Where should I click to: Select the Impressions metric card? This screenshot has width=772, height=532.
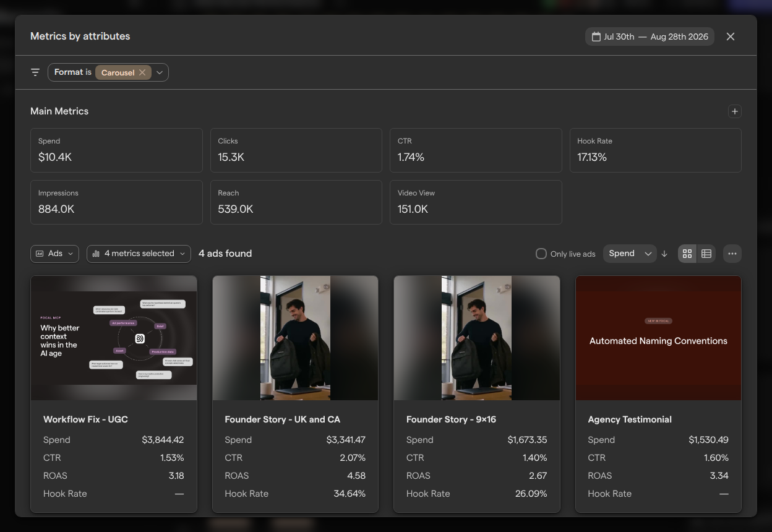click(116, 202)
